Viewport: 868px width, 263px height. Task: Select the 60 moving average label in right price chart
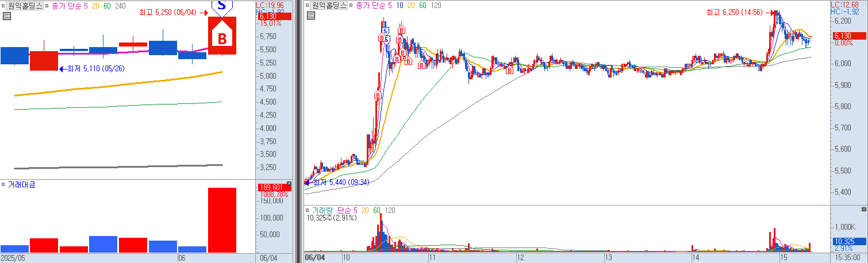[423, 6]
